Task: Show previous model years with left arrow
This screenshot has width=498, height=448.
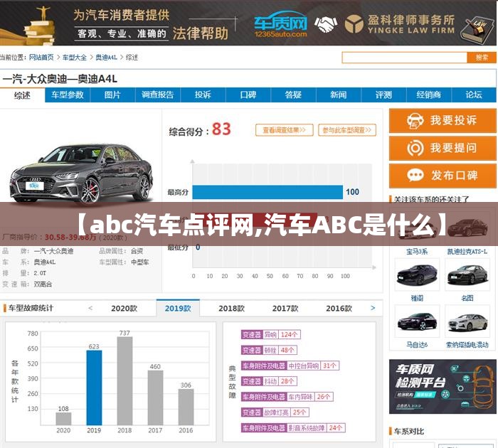Action: (90, 308)
